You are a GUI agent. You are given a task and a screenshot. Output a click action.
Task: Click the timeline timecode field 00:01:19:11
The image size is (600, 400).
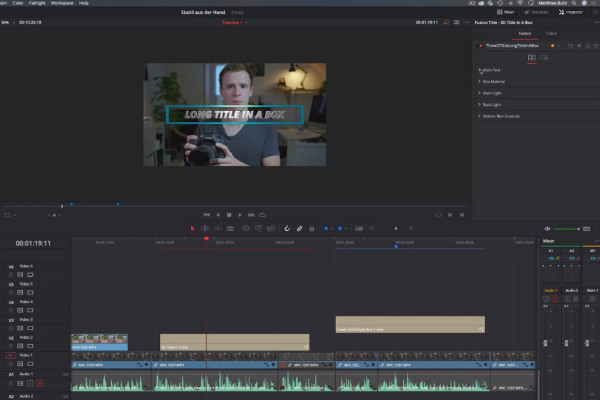(x=33, y=243)
